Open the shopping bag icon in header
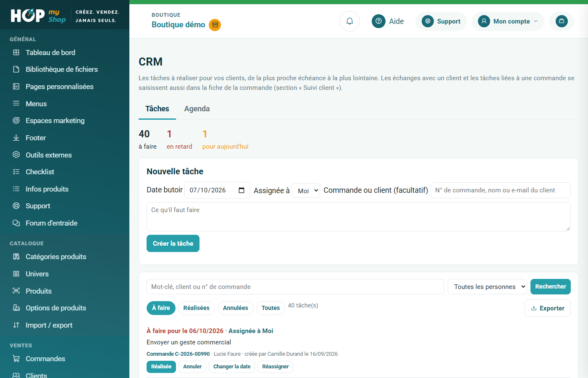Image resolution: width=588 pixels, height=378 pixels. (x=562, y=21)
